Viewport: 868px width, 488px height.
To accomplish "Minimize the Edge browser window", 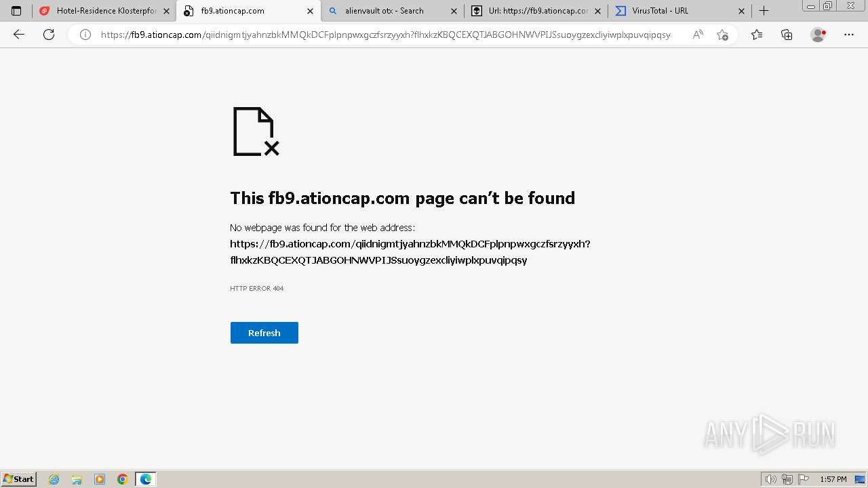I will tap(811, 6).
